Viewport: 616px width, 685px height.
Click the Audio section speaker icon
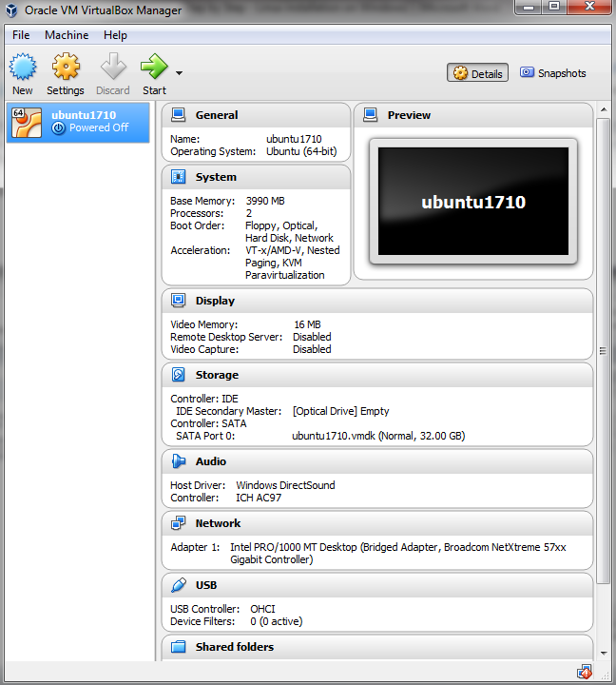(x=178, y=461)
